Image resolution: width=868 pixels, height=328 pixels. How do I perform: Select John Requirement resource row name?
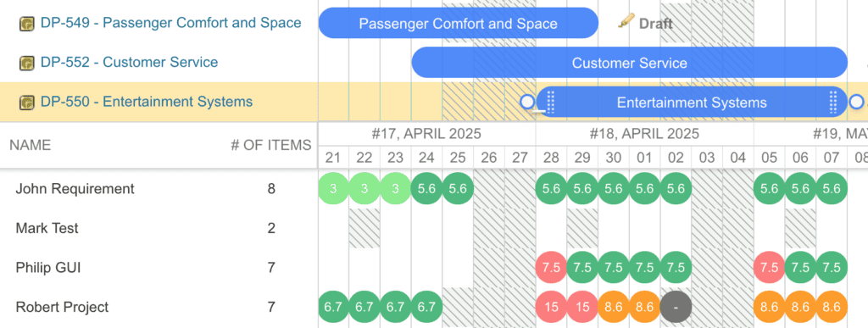pos(75,189)
